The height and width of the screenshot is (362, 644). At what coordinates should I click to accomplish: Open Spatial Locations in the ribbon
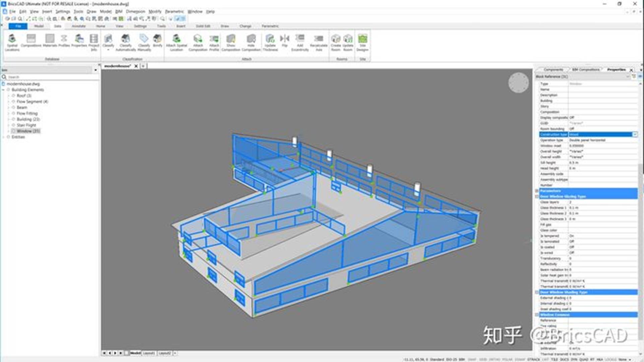12,42
